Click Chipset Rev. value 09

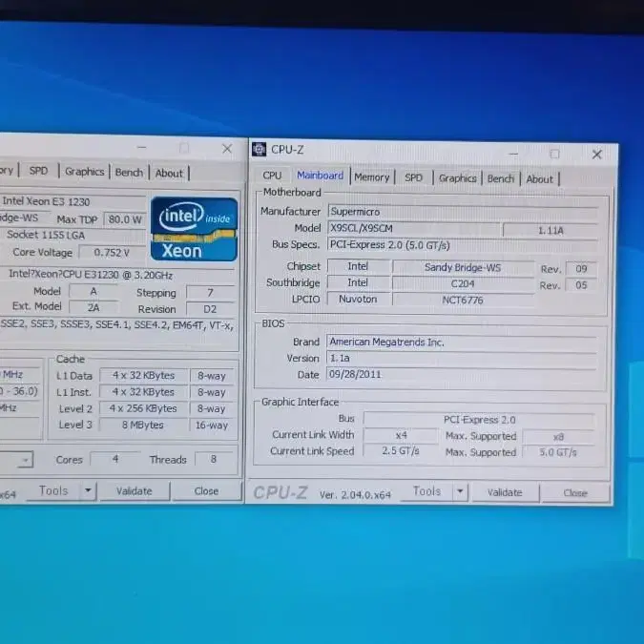click(581, 269)
